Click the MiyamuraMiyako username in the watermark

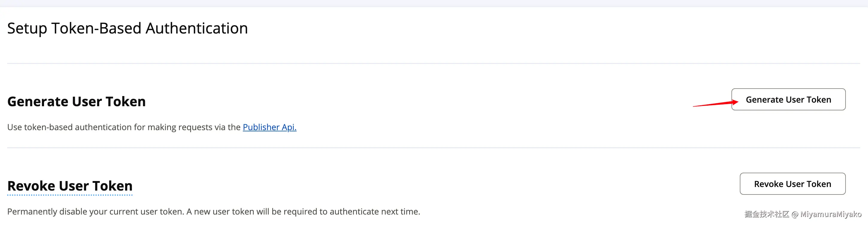coord(831,214)
